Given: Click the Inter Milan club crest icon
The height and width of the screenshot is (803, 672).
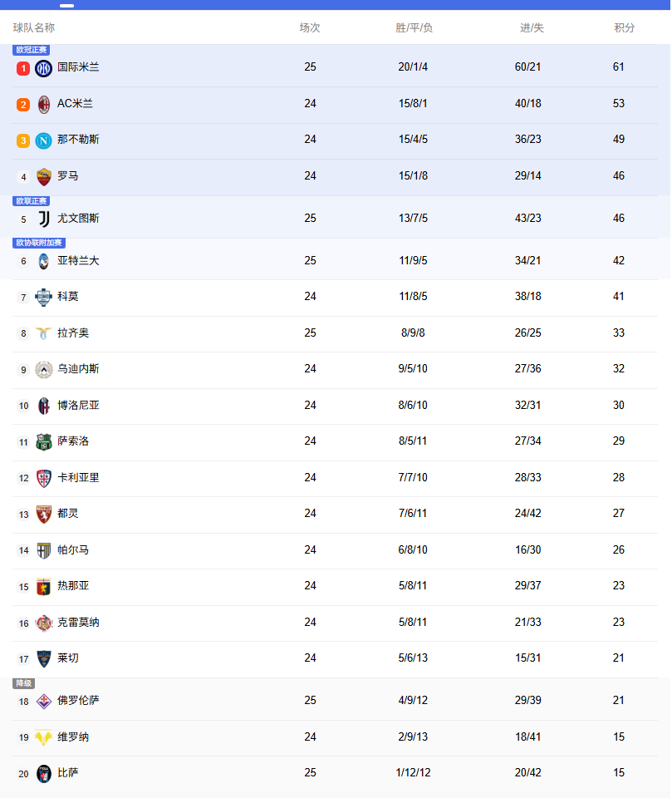Looking at the screenshot, I should click(44, 68).
